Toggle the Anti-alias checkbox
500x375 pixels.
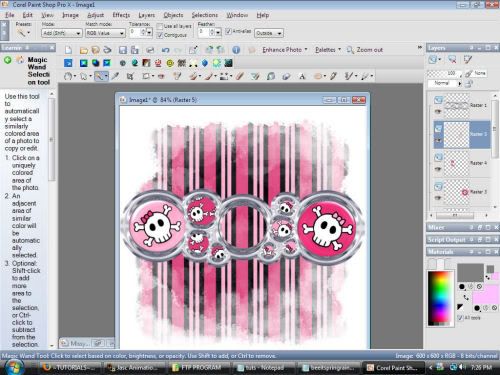228,31
